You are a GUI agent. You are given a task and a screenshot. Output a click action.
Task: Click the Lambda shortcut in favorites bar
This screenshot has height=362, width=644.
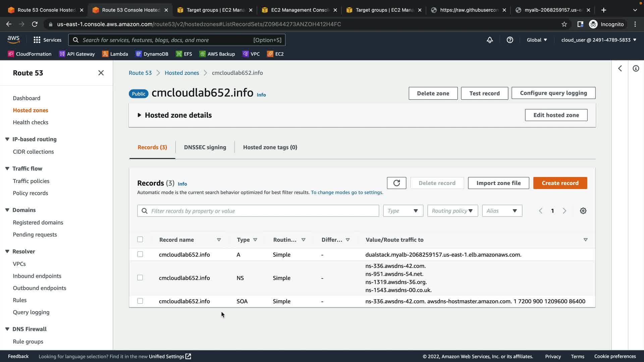115,54
